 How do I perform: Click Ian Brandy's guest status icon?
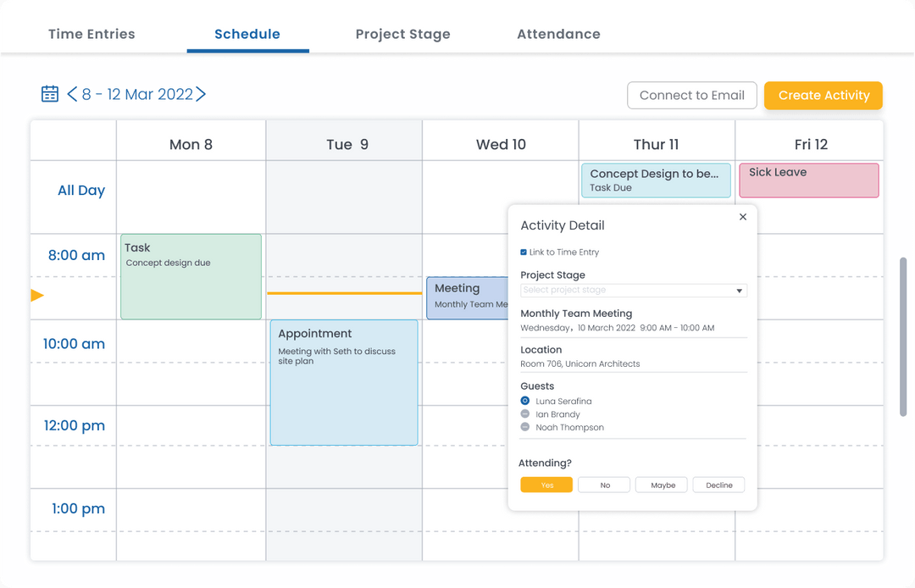click(525, 413)
